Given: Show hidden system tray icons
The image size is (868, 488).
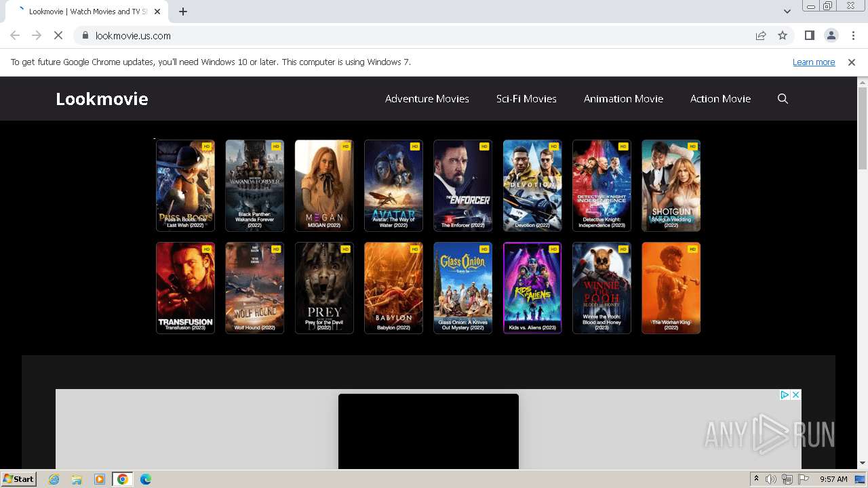Looking at the screenshot, I should [x=756, y=479].
